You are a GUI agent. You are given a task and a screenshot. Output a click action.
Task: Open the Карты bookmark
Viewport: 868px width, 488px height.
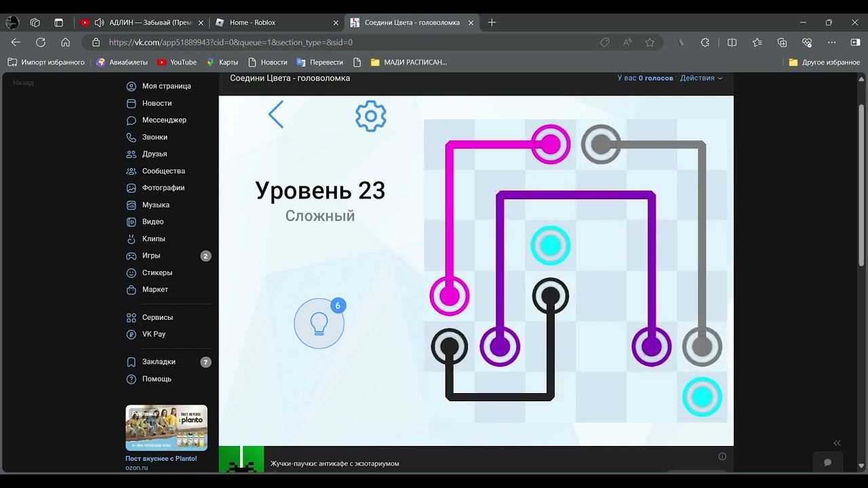(x=222, y=62)
